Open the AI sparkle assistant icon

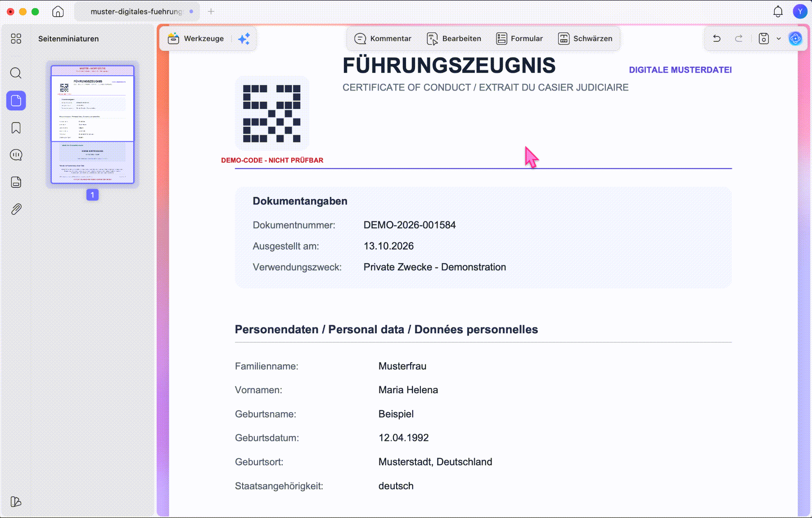[244, 39]
